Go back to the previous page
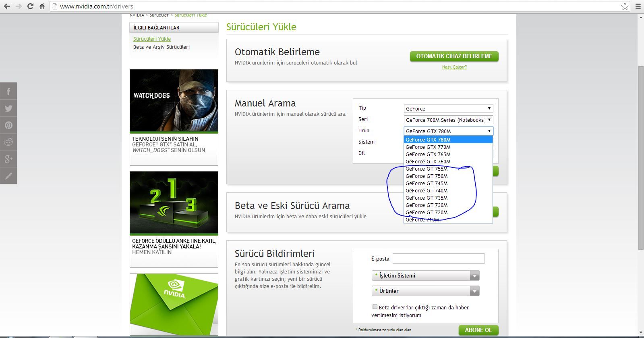 coord(7,6)
